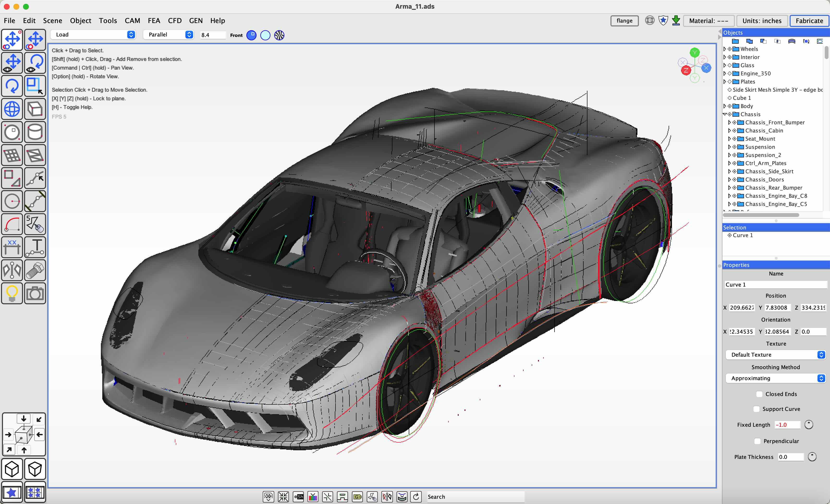Click the green download arrow icon
This screenshot has height=504, width=830.
(x=676, y=21)
